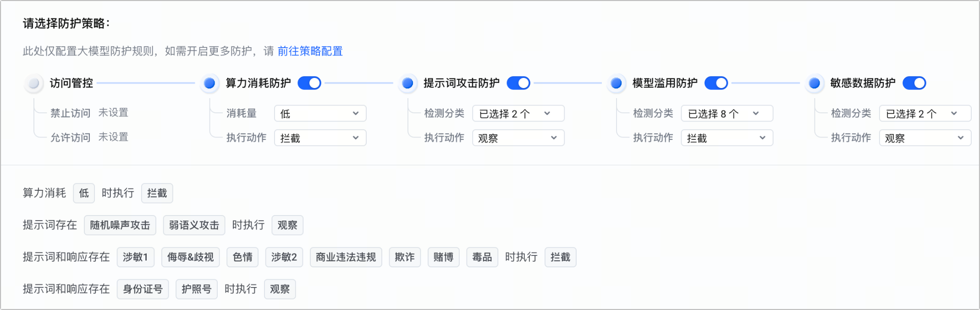Viewport: 980px width, 310px height.
Task: Toggle the 模型滥用防护 switch off
Action: pyautogui.click(x=716, y=83)
